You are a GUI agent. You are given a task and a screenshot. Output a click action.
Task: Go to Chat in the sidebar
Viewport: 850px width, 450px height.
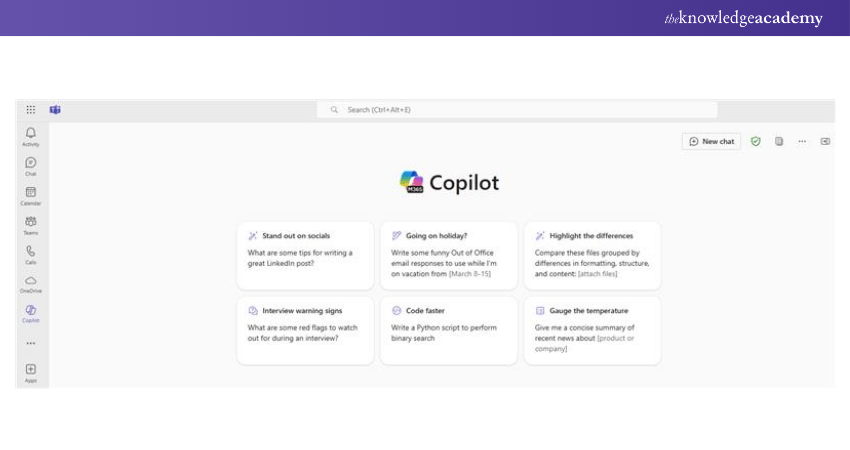click(x=31, y=165)
